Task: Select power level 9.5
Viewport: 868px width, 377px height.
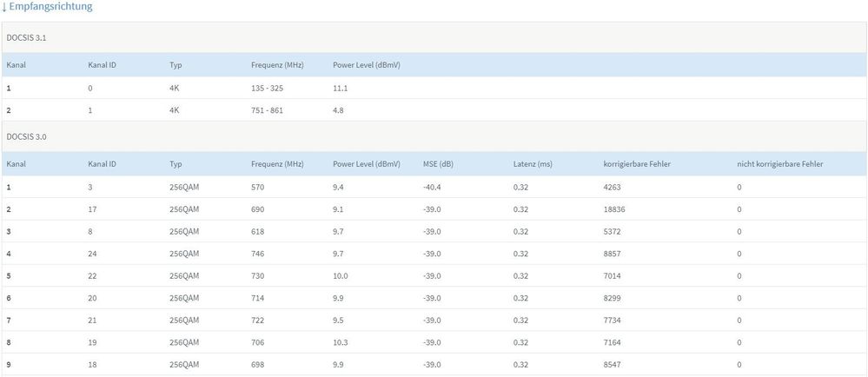Action: (x=338, y=320)
